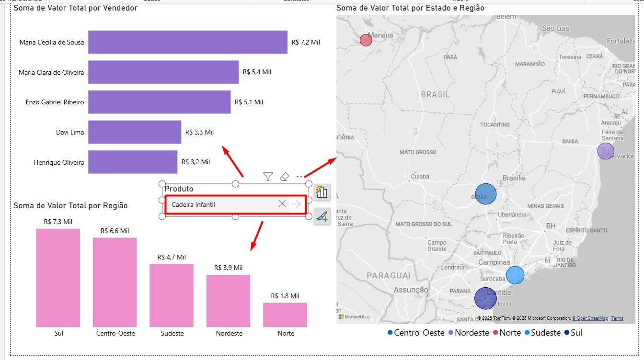Viewport: 644px width, 360px height.
Task: Click the R$ 3,3 Mil data label
Action: point(199,132)
